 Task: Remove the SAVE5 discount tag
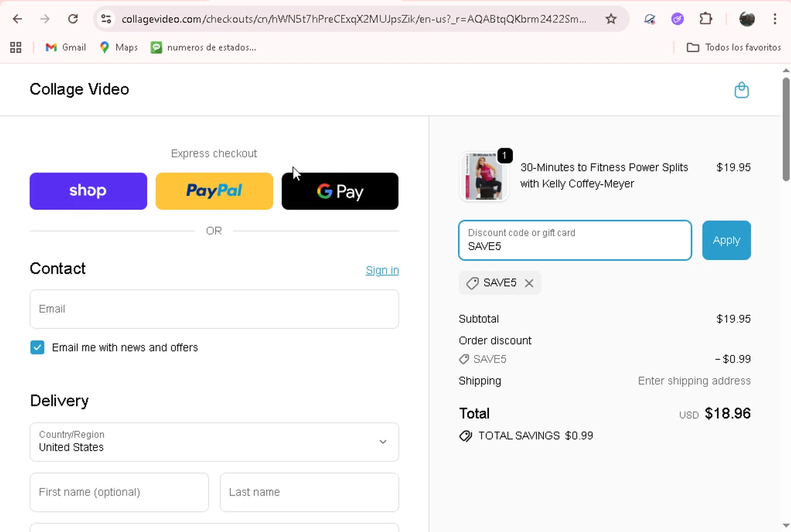click(529, 283)
